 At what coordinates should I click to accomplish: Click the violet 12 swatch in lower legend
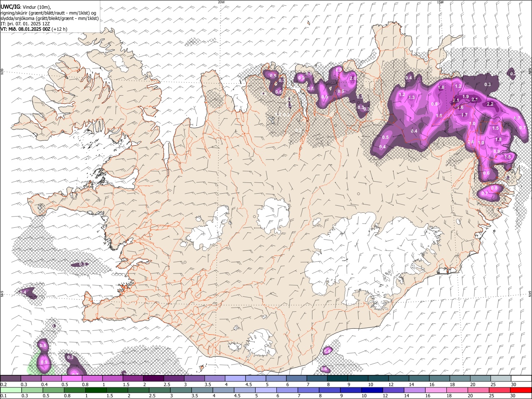(x=393, y=390)
